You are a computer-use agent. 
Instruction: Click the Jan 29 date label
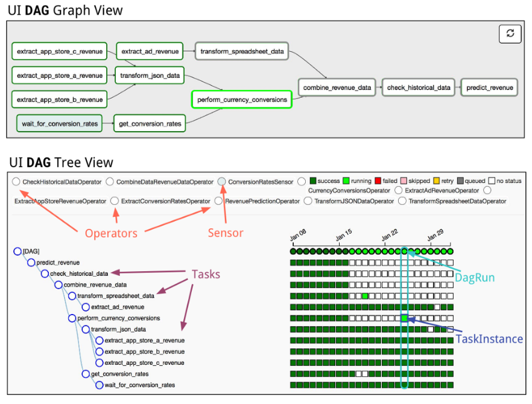point(435,235)
